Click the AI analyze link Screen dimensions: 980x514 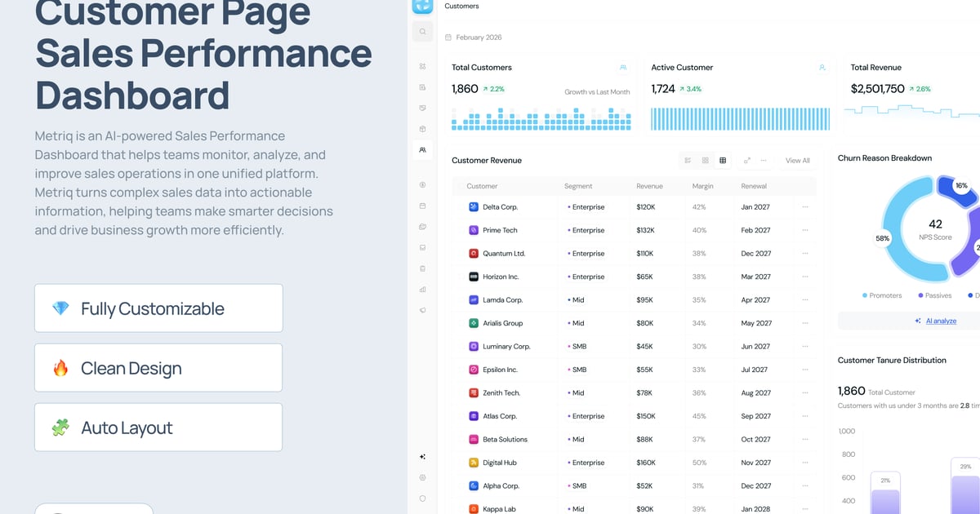click(941, 321)
